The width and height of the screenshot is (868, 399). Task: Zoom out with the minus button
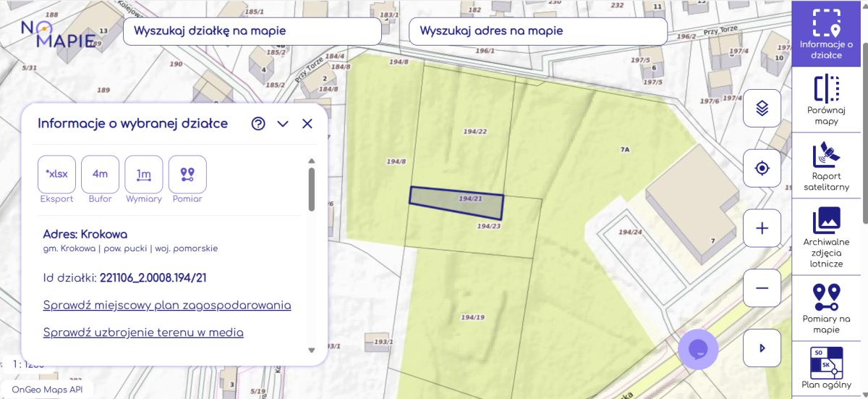tap(762, 288)
